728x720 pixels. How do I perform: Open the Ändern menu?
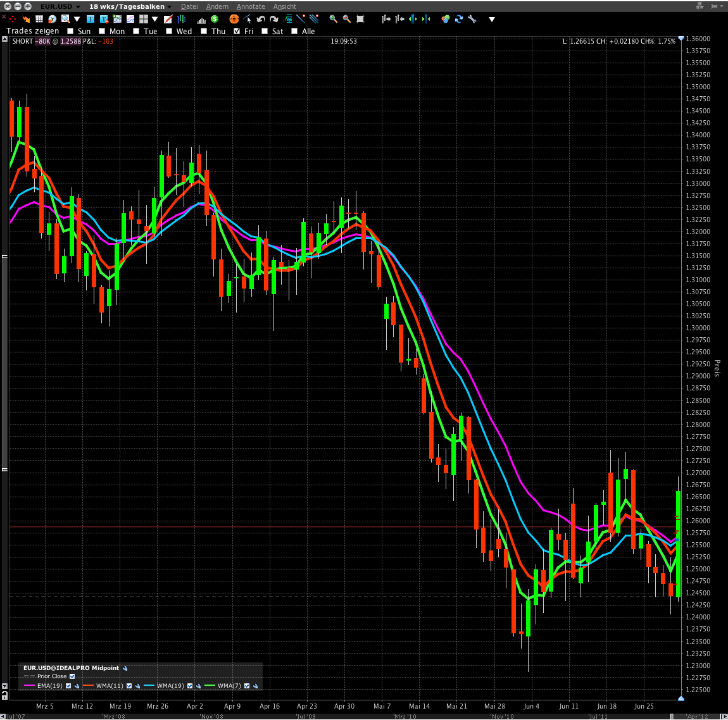tap(217, 6)
